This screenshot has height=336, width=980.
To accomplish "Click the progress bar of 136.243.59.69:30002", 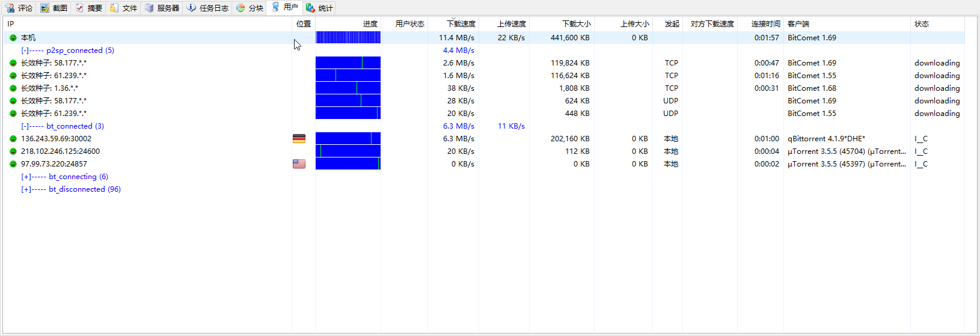I will tap(348, 139).
